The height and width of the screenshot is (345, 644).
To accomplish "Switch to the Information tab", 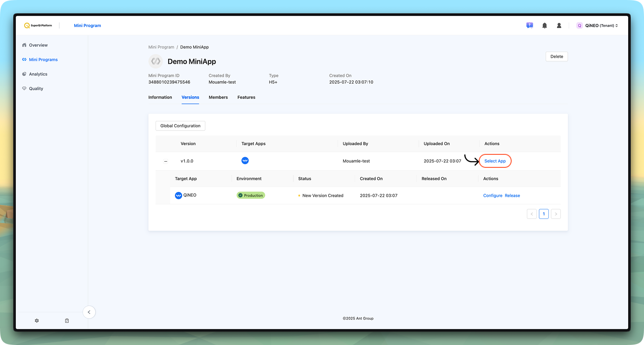I will tap(160, 97).
